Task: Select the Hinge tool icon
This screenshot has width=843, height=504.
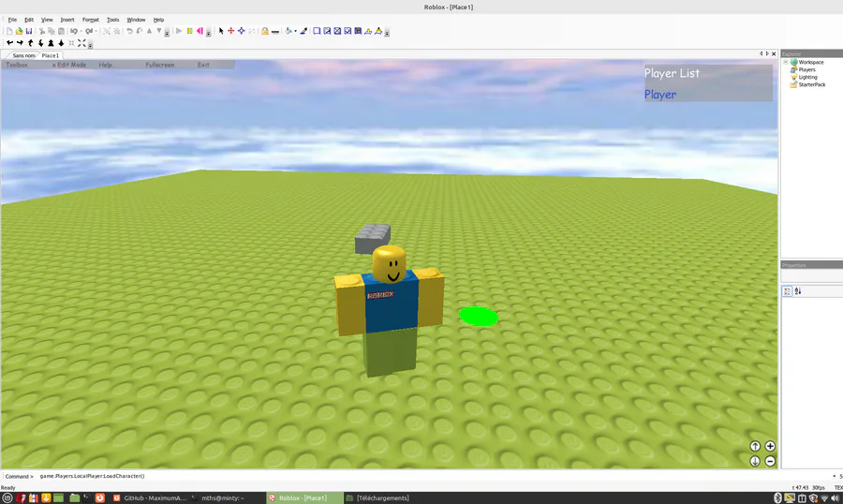Action: (x=368, y=31)
